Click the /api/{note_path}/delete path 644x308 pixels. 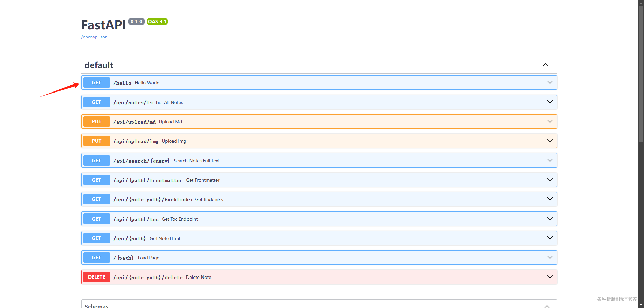(148, 278)
